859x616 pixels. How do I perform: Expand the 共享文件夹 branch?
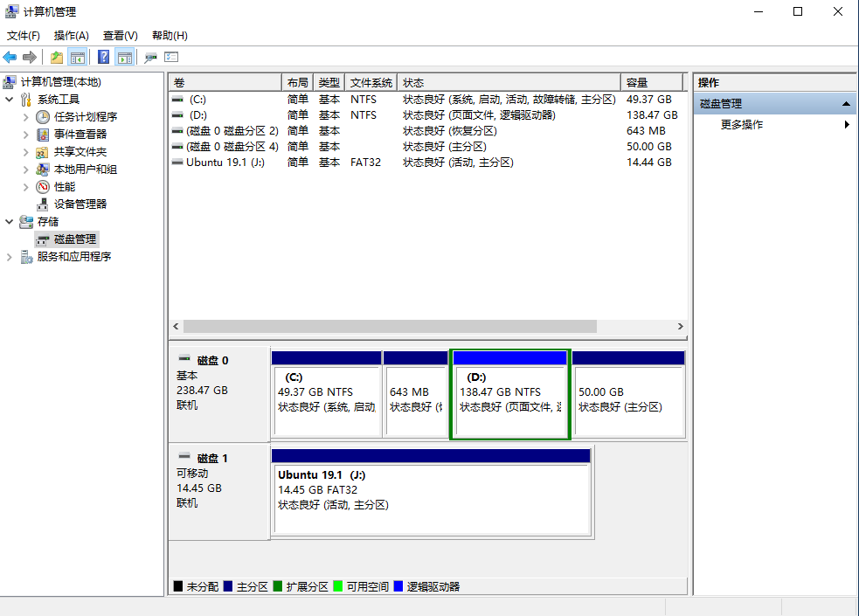pos(25,152)
